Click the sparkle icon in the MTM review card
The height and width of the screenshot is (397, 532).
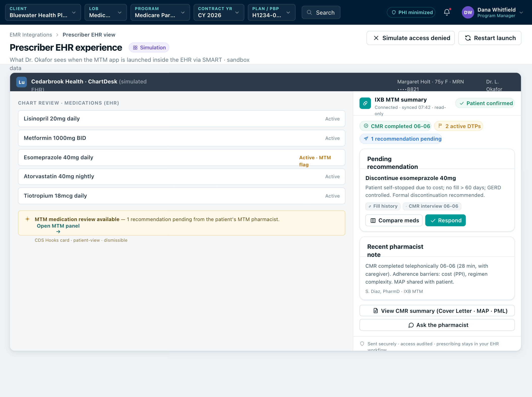click(x=27, y=219)
